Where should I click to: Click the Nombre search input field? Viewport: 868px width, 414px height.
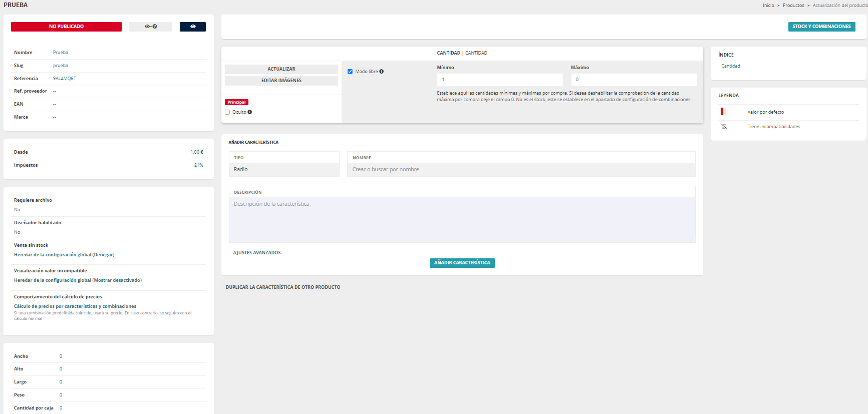[521, 170]
